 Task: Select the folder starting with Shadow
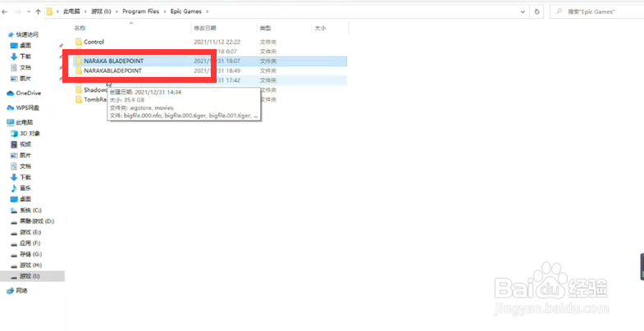pos(91,90)
